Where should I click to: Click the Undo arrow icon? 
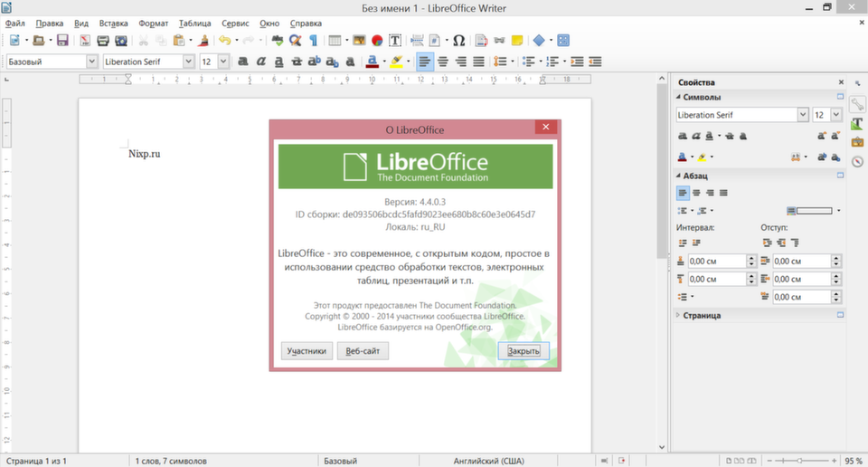pyautogui.click(x=225, y=41)
